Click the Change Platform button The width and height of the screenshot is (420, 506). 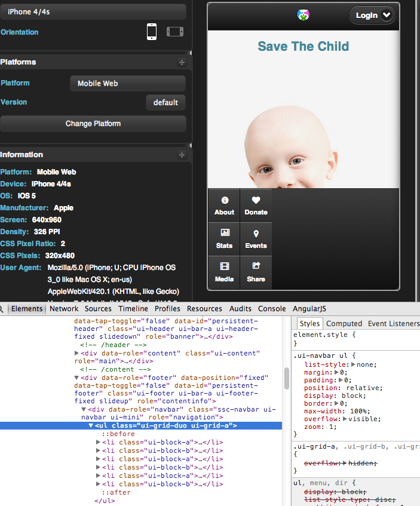tap(93, 124)
